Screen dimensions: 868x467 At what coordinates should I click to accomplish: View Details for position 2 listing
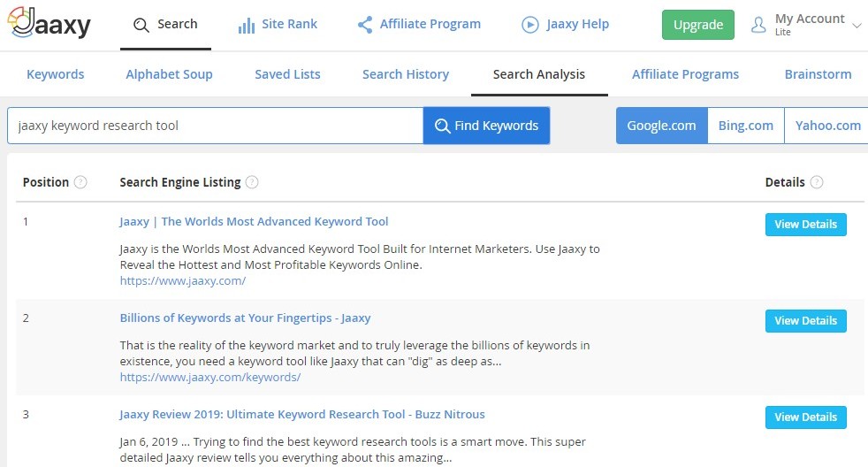[x=805, y=321]
